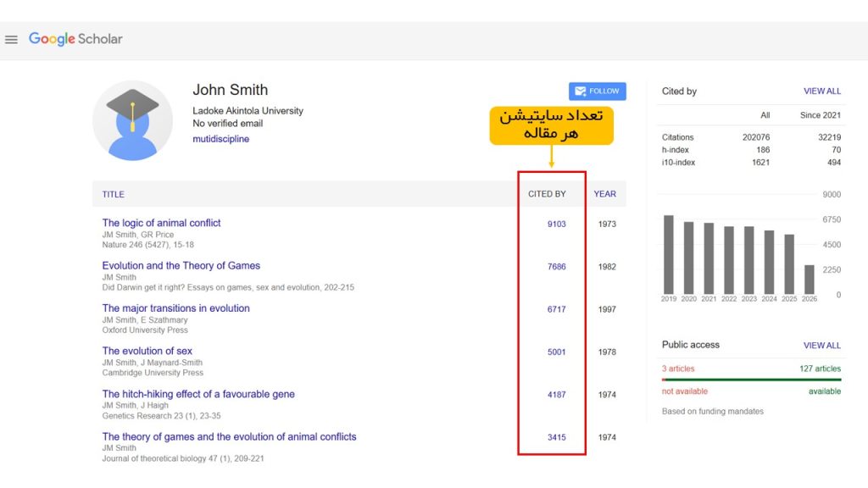Image resolution: width=868 pixels, height=488 pixels.
Task: Open the mutidiscipline interest link
Action: 220,139
